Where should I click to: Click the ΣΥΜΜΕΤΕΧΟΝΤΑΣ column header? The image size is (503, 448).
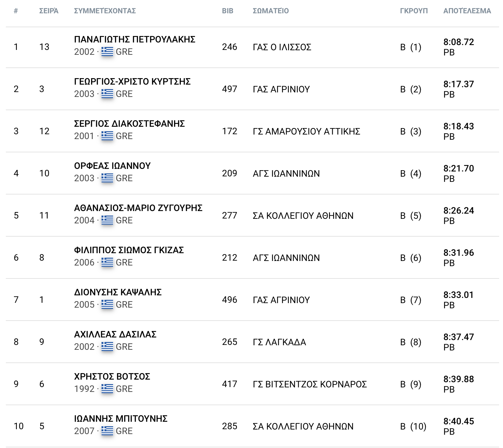click(x=105, y=11)
